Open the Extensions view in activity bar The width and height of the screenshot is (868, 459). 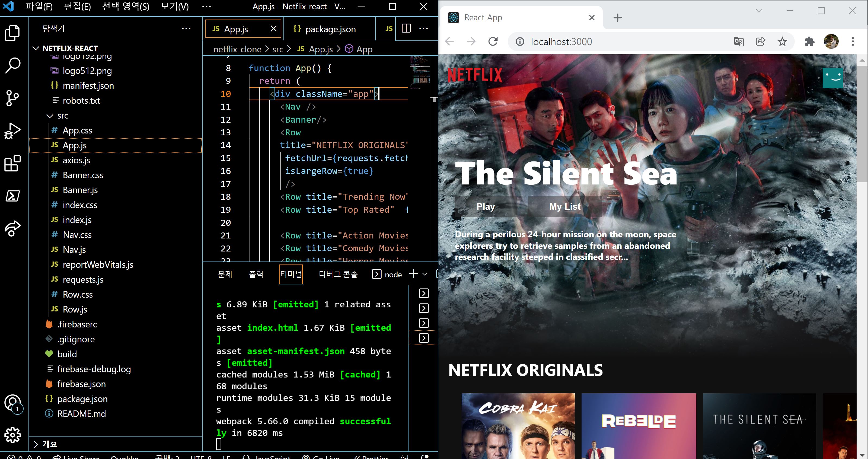tap(12, 164)
